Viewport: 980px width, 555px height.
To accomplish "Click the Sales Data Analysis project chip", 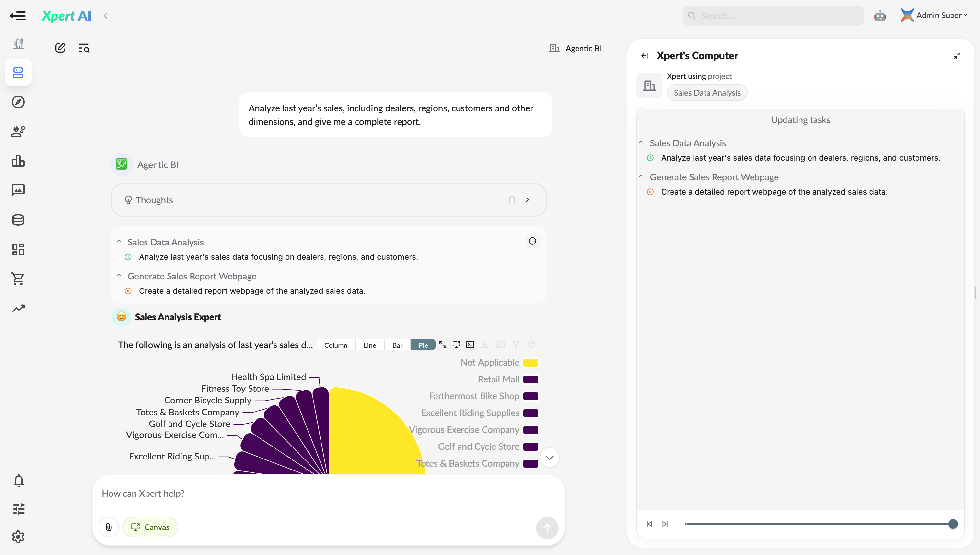I will (x=707, y=93).
